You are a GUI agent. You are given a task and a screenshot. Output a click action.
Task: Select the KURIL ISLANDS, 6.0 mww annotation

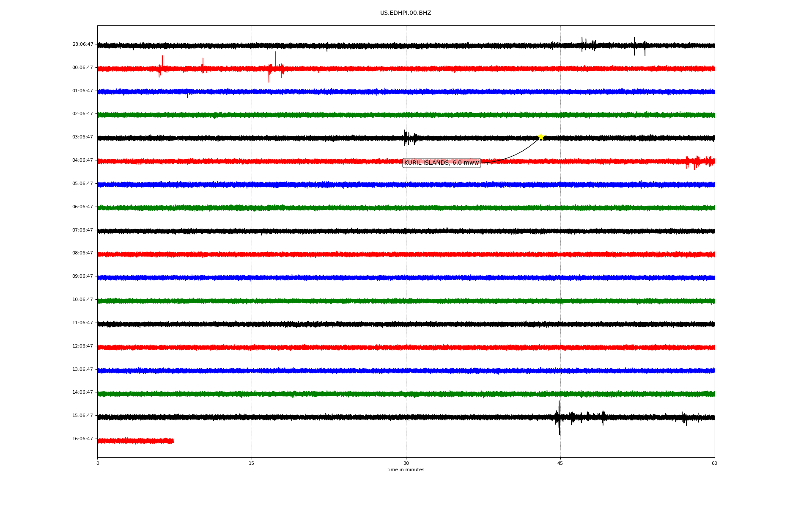(442, 163)
